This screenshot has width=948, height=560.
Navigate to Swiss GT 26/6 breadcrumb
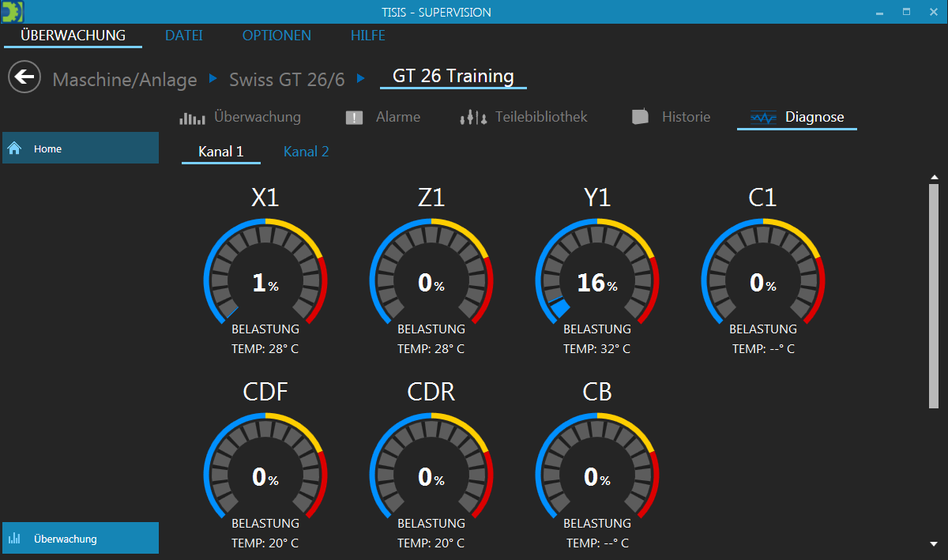pyautogui.click(x=287, y=80)
